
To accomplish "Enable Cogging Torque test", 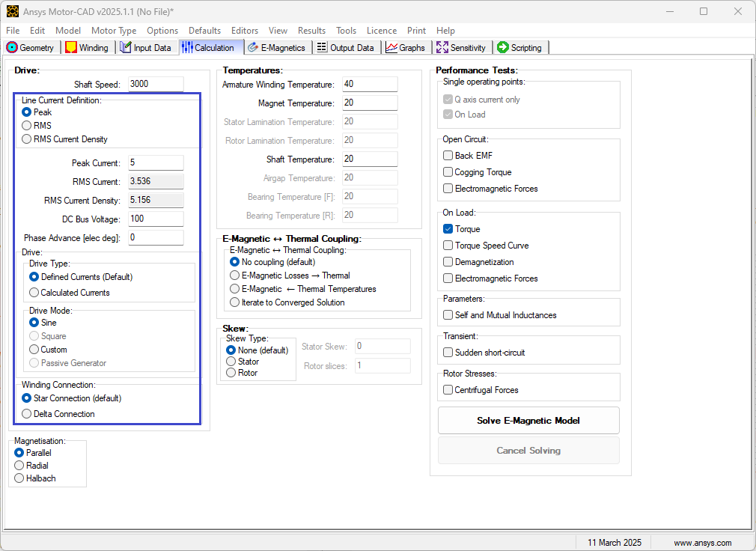I will coord(448,171).
